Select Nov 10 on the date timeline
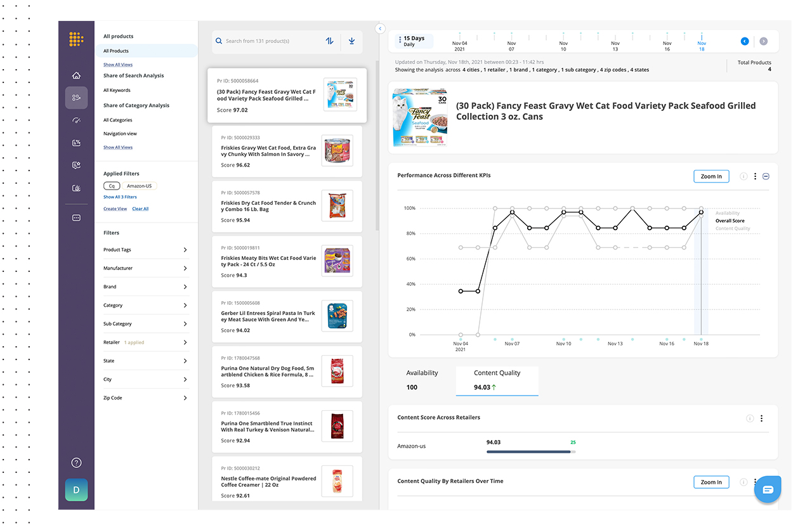This screenshot has width=812, height=530. click(x=563, y=46)
